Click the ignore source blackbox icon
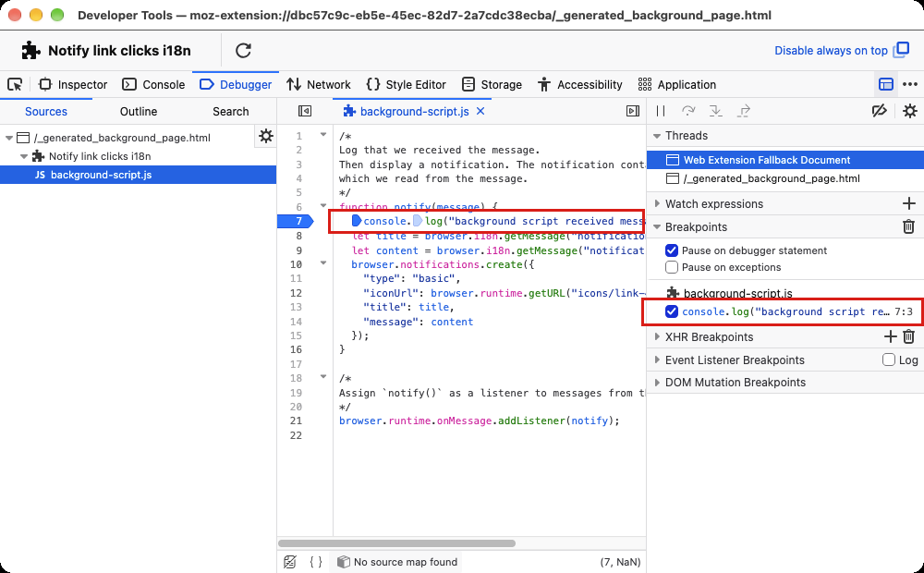924x573 pixels. [x=290, y=562]
